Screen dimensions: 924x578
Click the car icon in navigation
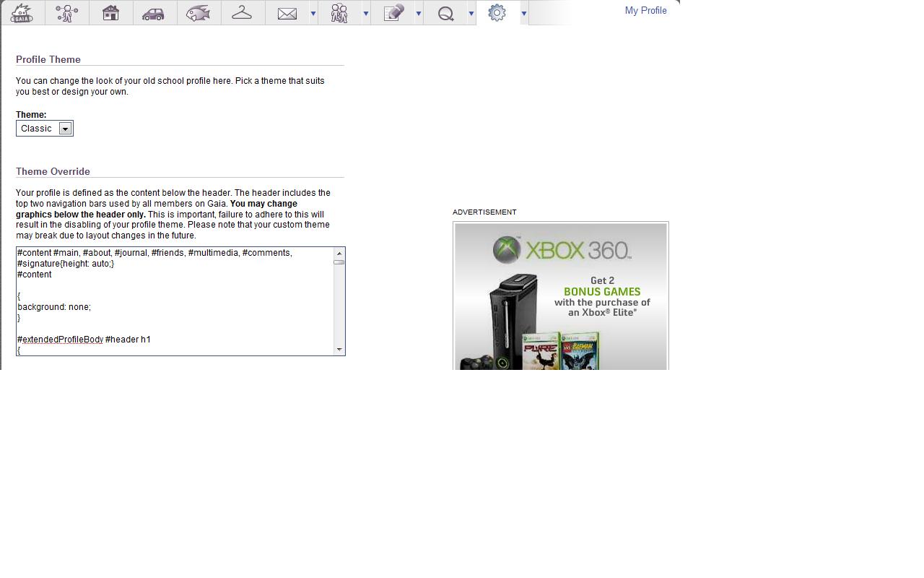pyautogui.click(x=154, y=14)
